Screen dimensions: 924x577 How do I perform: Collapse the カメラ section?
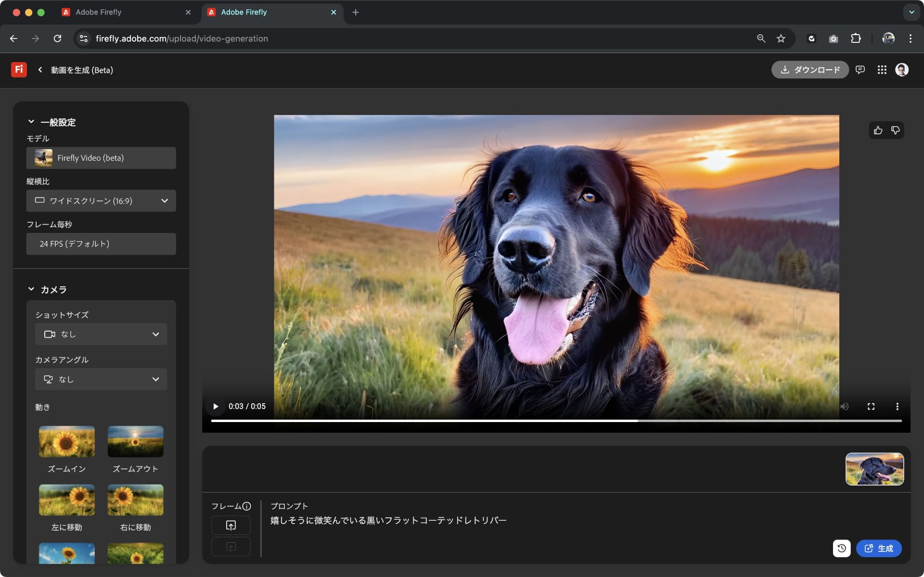pos(31,289)
